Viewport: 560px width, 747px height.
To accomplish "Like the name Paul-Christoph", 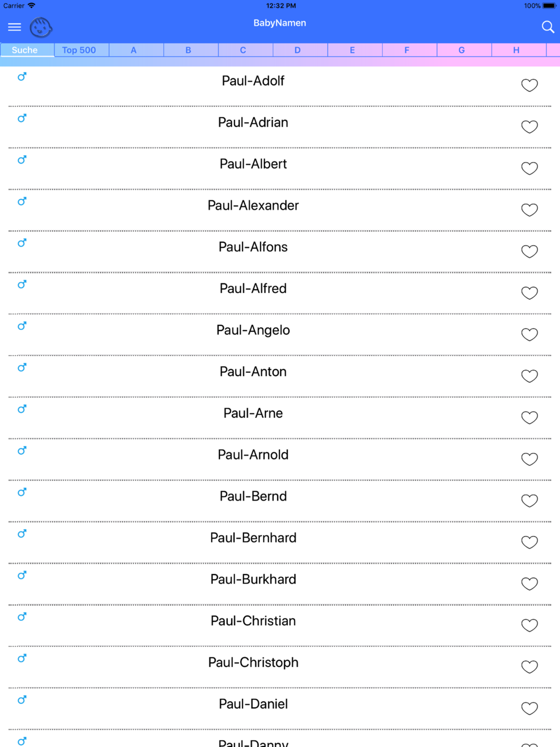I will [x=529, y=667].
